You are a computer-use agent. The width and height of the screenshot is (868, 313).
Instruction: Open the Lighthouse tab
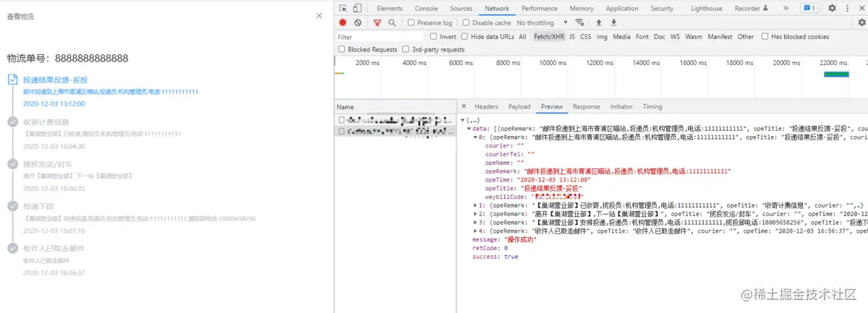706,9
